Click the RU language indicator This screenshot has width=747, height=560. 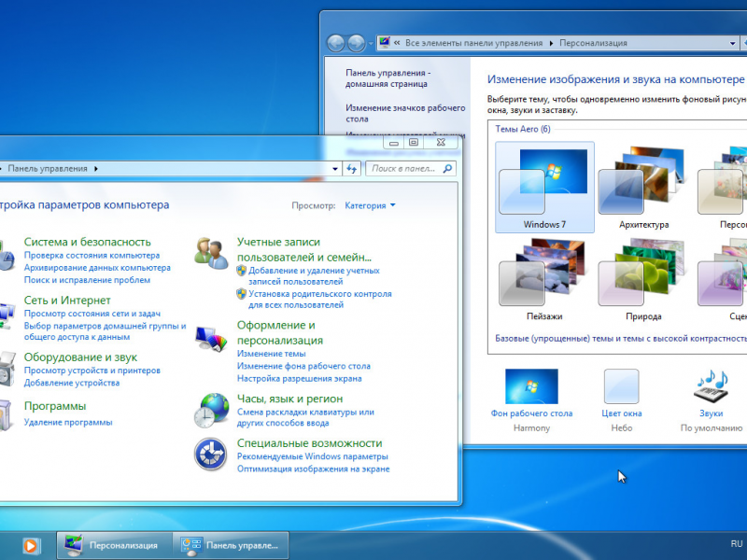737,543
